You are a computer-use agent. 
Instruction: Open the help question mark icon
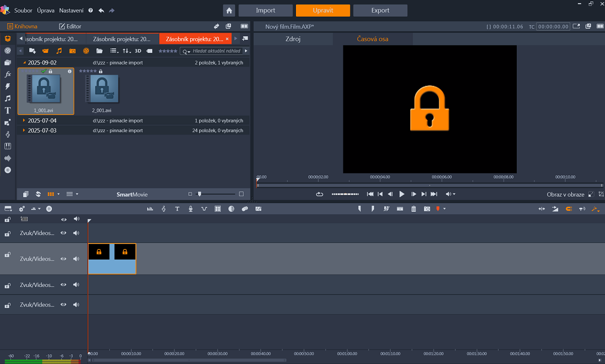tap(91, 11)
